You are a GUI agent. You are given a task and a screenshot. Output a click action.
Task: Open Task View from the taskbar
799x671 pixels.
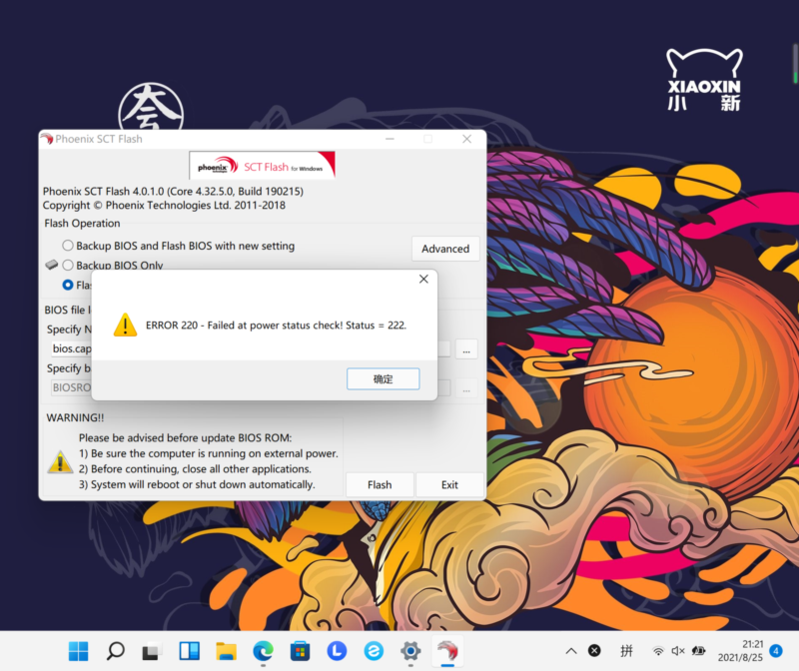(152, 652)
